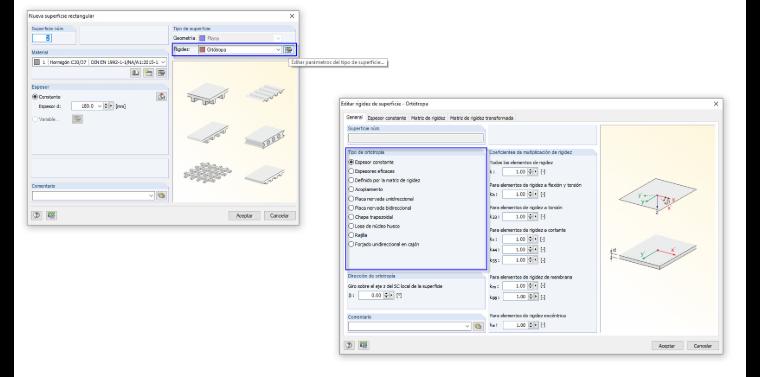The height and width of the screenshot is (377, 760).
Task: Select the Losa de núcleo hueco option
Action: (x=351, y=226)
